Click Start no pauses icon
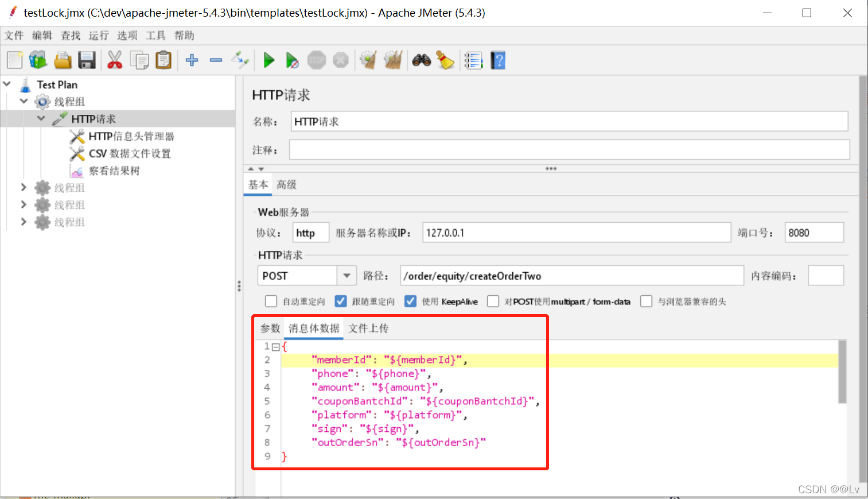Image resolution: width=868 pixels, height=499 pixels. click(292, 60)
